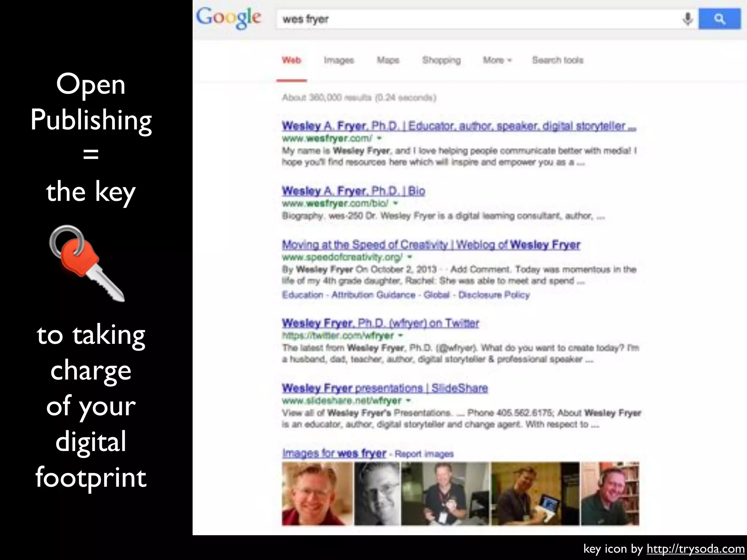
Task: Open the first image result thumbnail
Action: click(x=317, y=494)
